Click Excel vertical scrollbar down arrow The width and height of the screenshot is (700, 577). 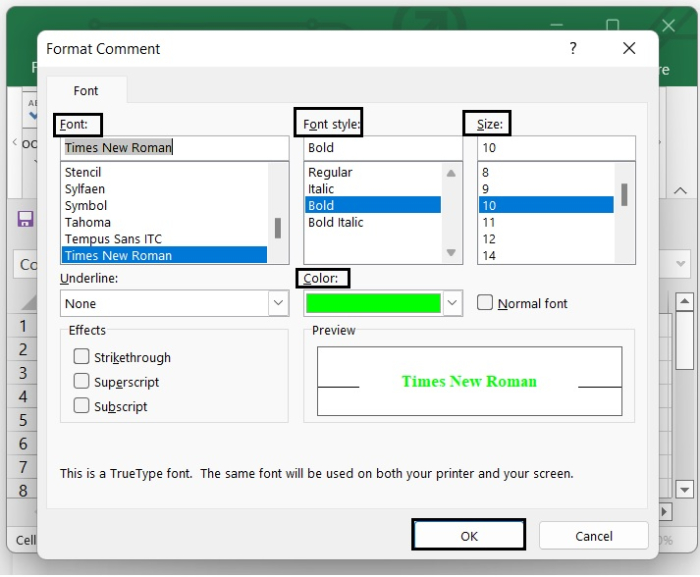684,490
